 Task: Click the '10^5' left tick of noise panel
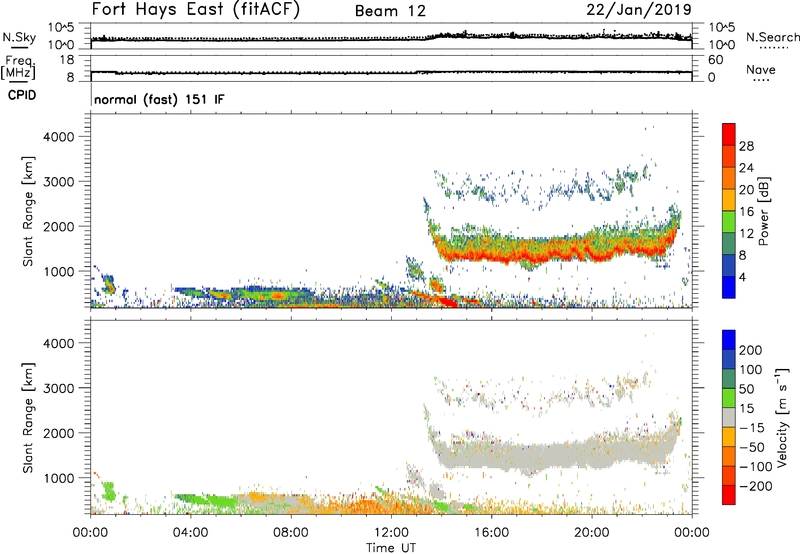coord(61,27)
